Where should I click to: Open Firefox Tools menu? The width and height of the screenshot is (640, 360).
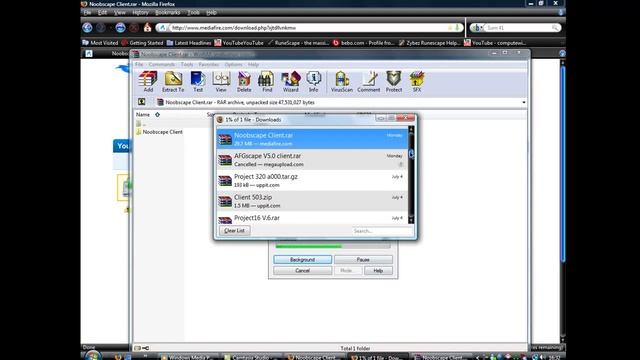pyautogui.click(x=193, y=13)
